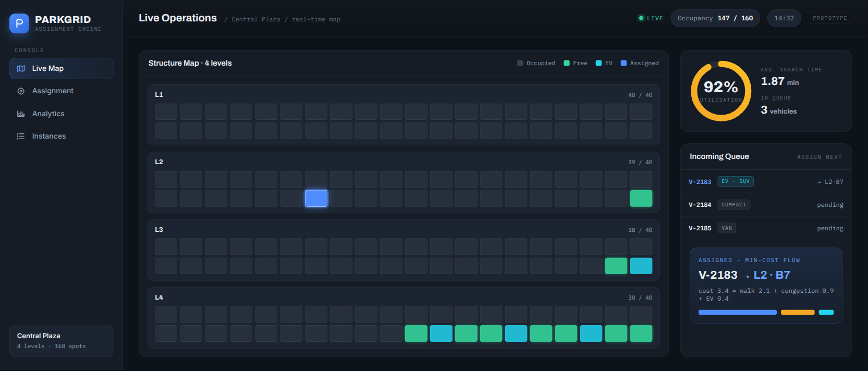Click the L3 level label
The height and width of the screenshot is (371, 868).
159,230
